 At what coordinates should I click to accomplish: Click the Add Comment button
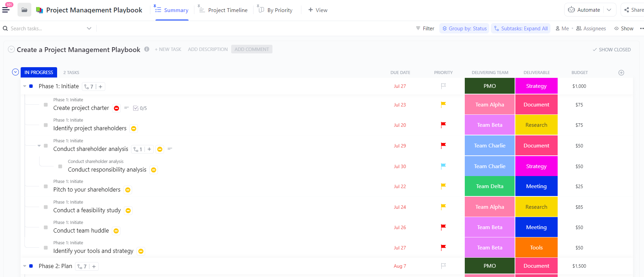(x=251, y=49)
